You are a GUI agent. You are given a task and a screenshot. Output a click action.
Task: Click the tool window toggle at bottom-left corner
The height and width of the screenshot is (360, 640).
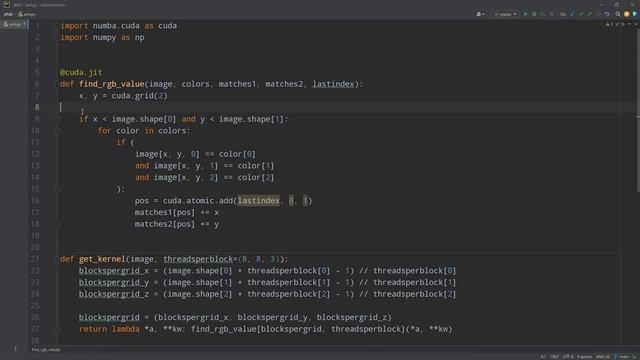[x=16, y=349]
